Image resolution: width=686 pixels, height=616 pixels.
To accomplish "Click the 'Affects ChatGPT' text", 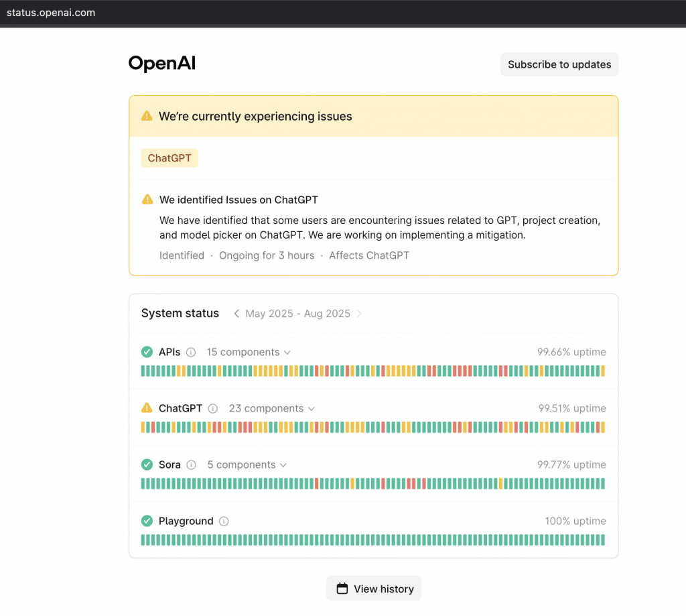I will [369, 255].
